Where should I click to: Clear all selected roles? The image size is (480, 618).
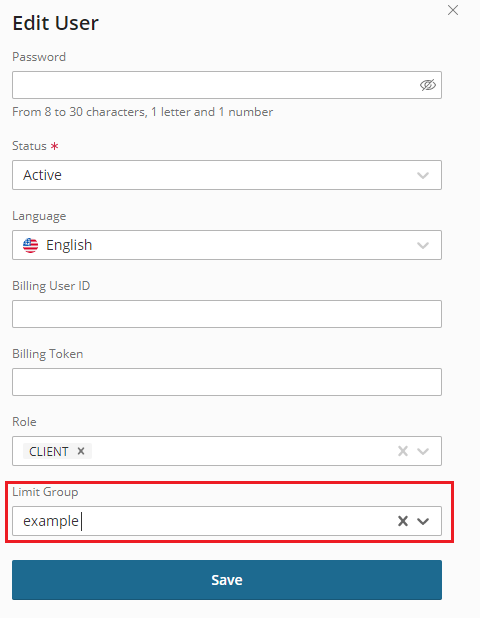click(402, 451)
